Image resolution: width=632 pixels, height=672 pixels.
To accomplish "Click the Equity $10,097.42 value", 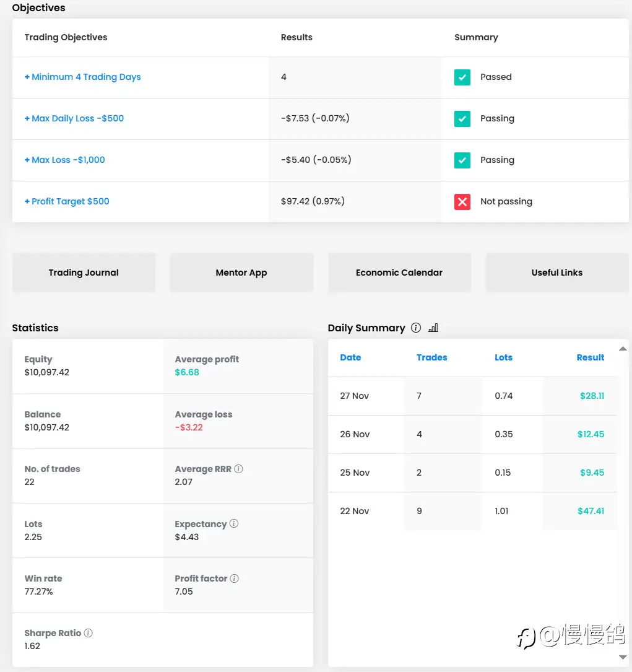I will coord(46,372).
